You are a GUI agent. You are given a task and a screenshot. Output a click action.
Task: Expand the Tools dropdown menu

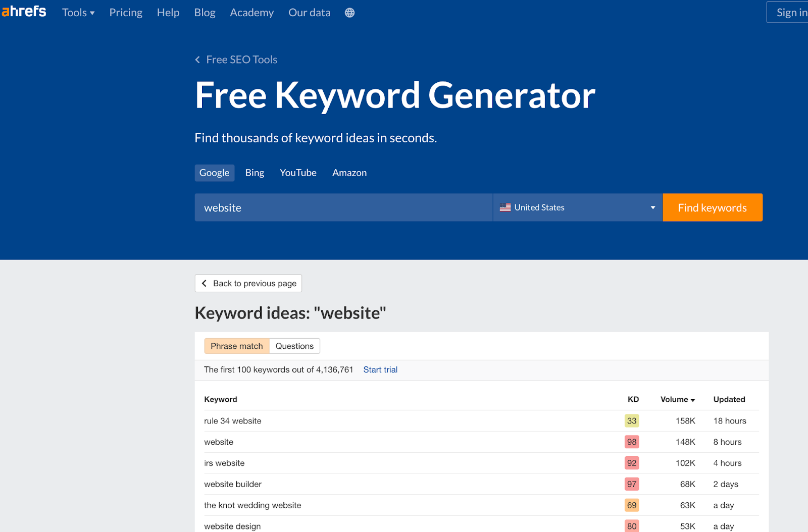point(78,13)
